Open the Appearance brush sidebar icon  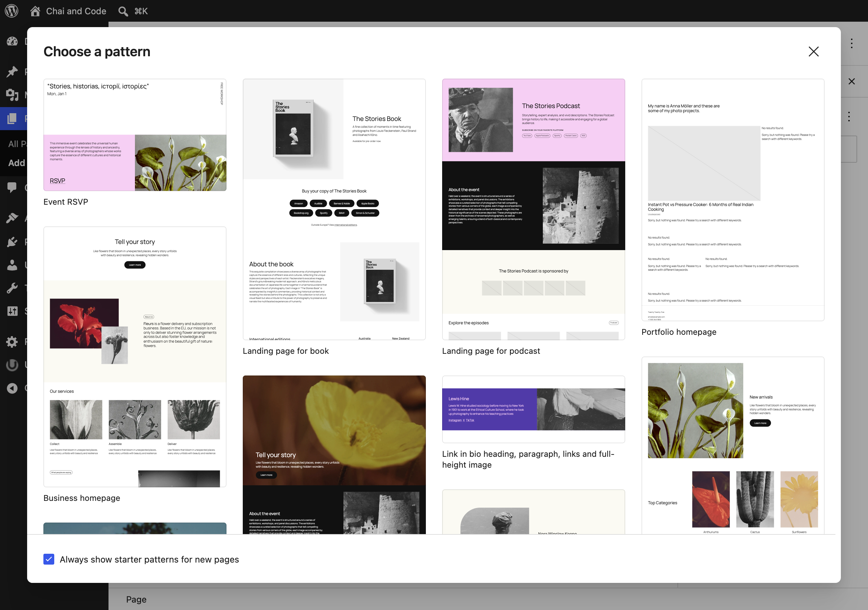[x=12, y=218]
